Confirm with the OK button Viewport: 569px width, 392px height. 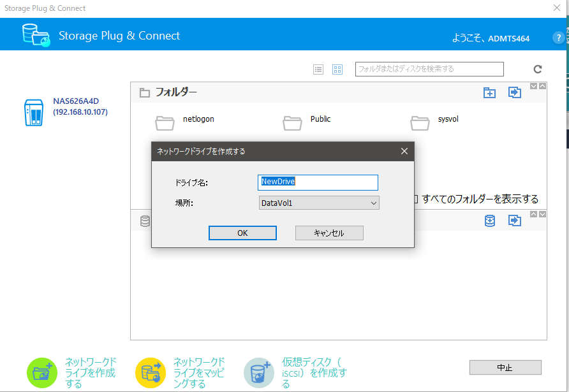pos(242,233)
